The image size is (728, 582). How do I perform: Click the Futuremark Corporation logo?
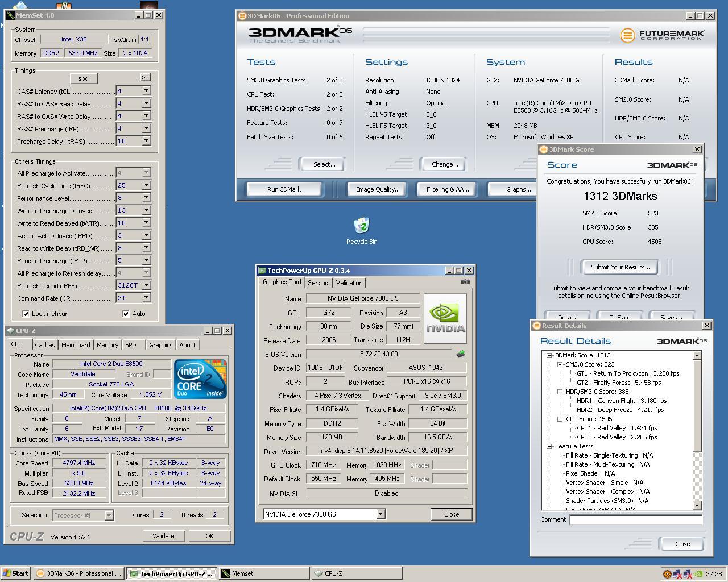[x=663, y=35]
